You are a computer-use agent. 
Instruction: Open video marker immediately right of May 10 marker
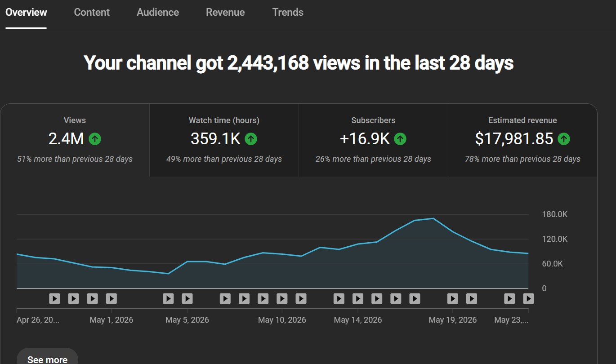tap(301, 298)
